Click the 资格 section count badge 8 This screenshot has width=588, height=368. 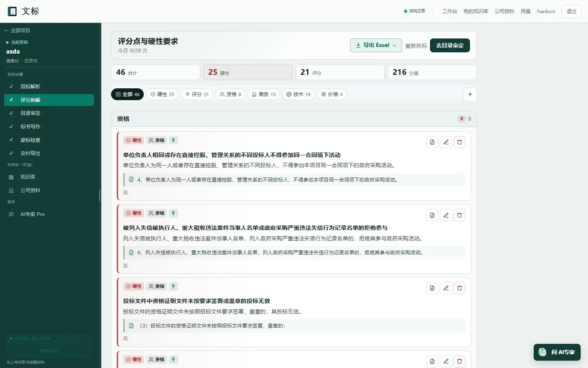coord(462,119)
